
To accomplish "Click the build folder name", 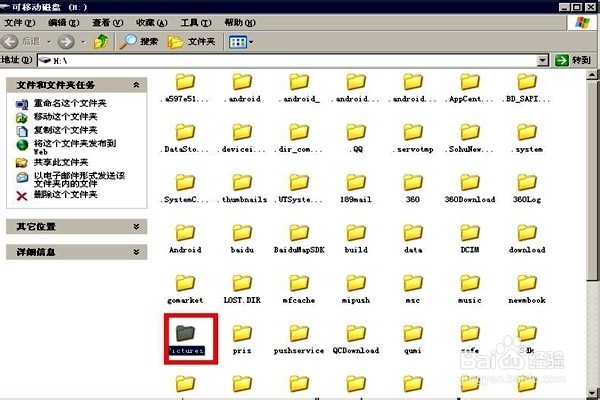I will coord(356,250).
